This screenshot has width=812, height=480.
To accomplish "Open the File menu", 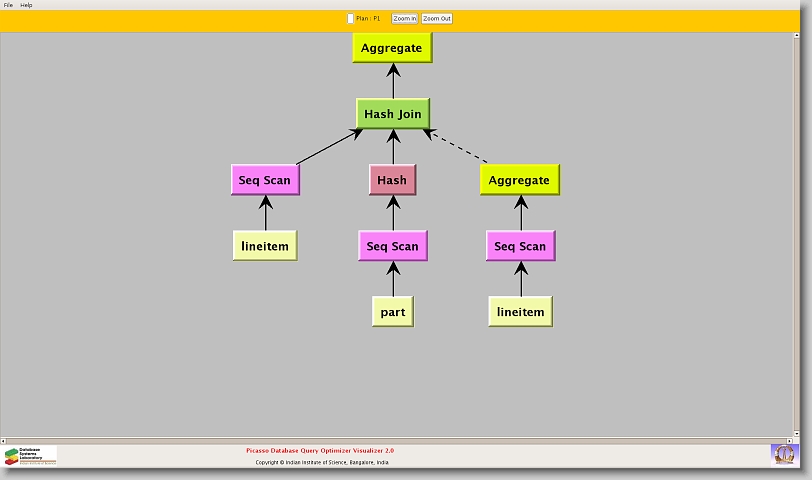I will click(8, 5).
